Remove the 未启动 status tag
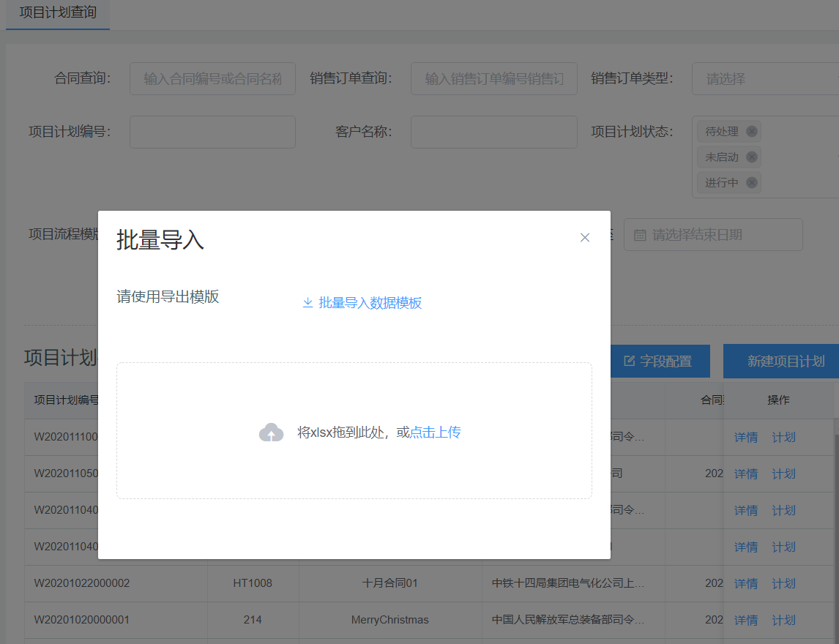This screenshot has height=644, width=839. pyautogui.click(x=751, y=157)
